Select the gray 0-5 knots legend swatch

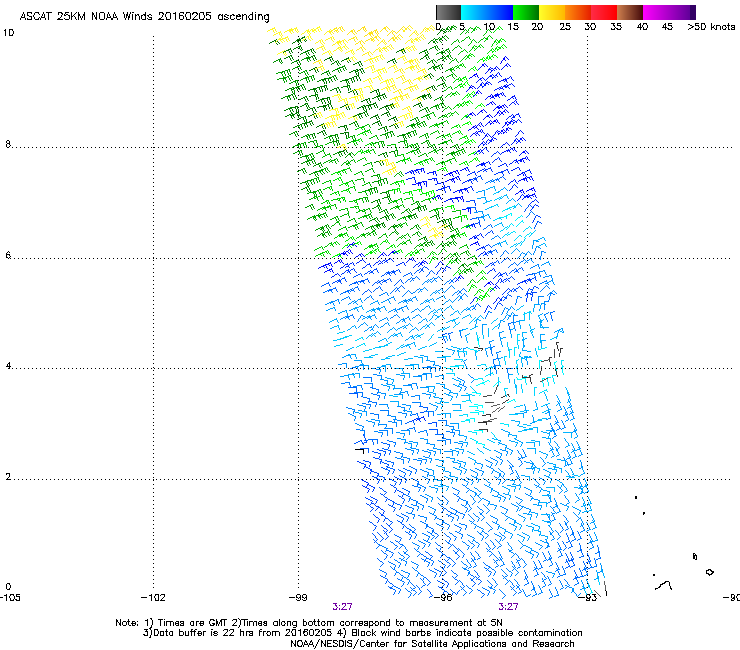448,12
